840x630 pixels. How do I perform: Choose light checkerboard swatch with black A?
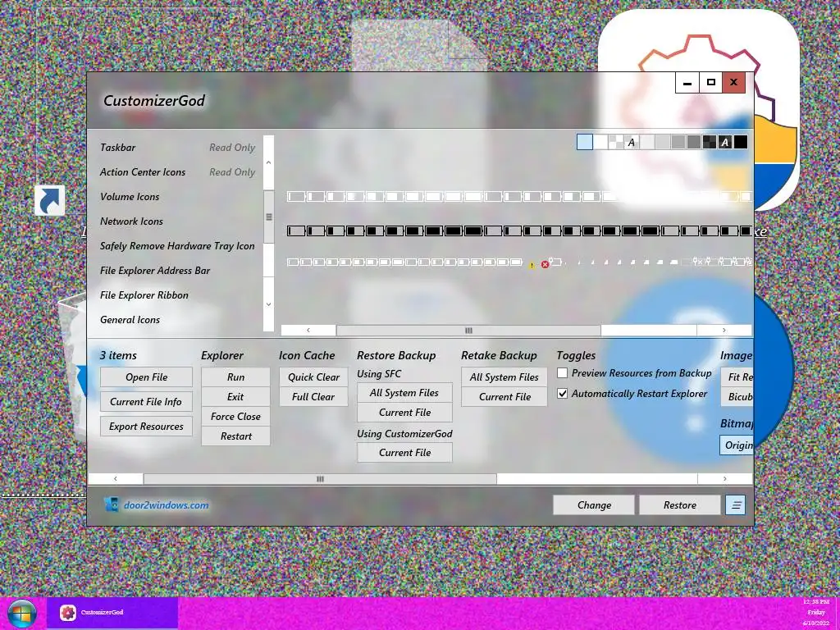632,142
